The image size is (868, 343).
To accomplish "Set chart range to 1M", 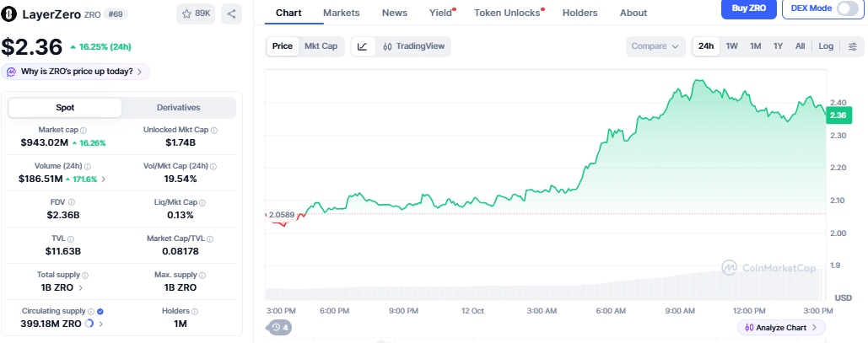I will [756, 46].
